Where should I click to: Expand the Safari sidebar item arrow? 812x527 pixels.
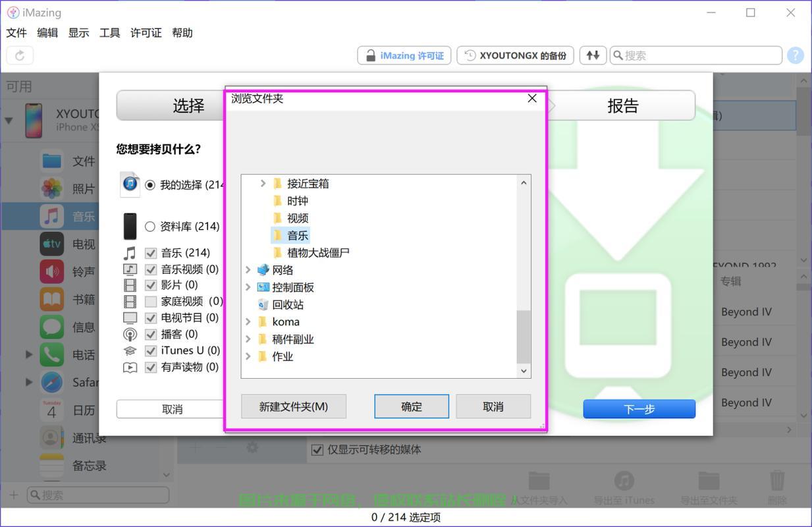pos(28,382)
